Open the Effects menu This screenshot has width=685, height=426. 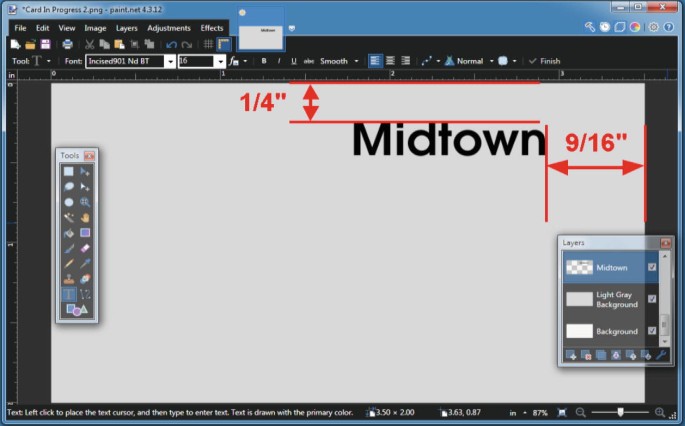212,28
